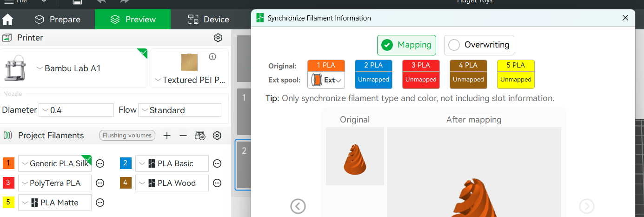The height and width of the screenshot is (217, 644).
Task: Go to the Home screen icon
Action: click(x=8, y=20)
